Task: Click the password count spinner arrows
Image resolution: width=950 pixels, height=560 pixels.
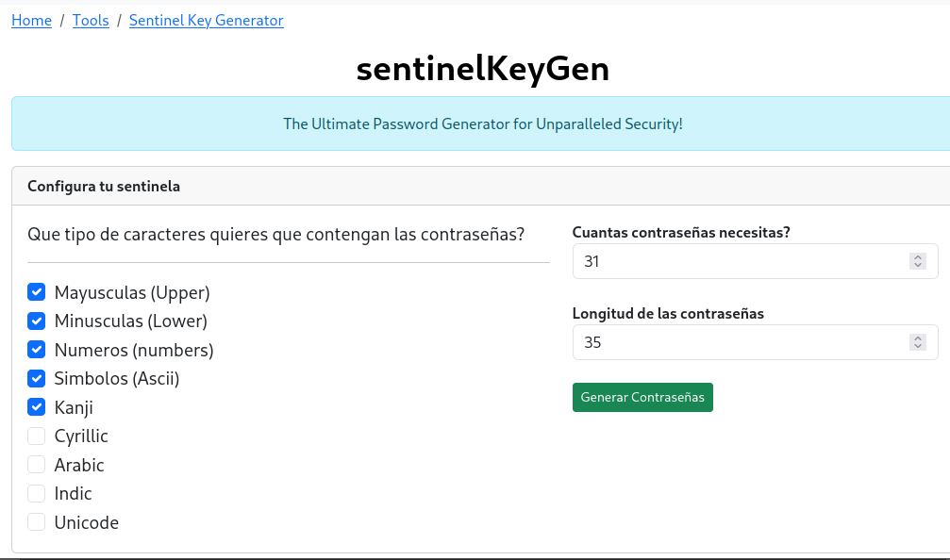Action: click(917, 261)
